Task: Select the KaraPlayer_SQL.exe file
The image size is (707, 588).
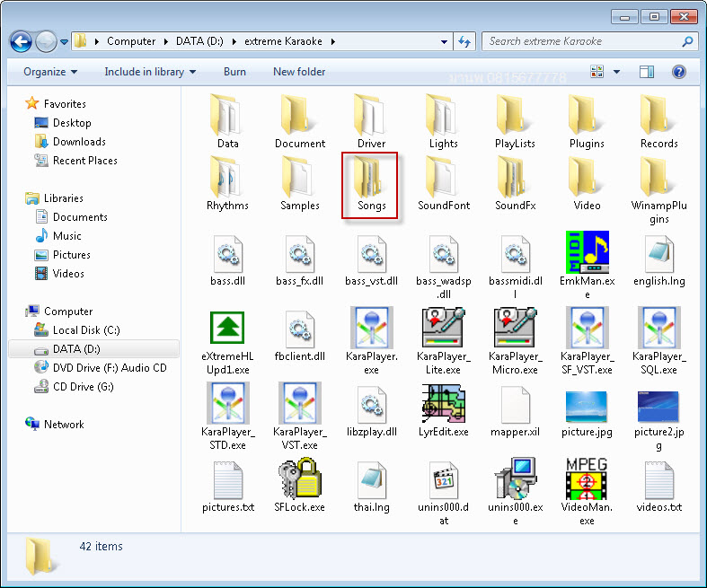Action: click(658, 341)
